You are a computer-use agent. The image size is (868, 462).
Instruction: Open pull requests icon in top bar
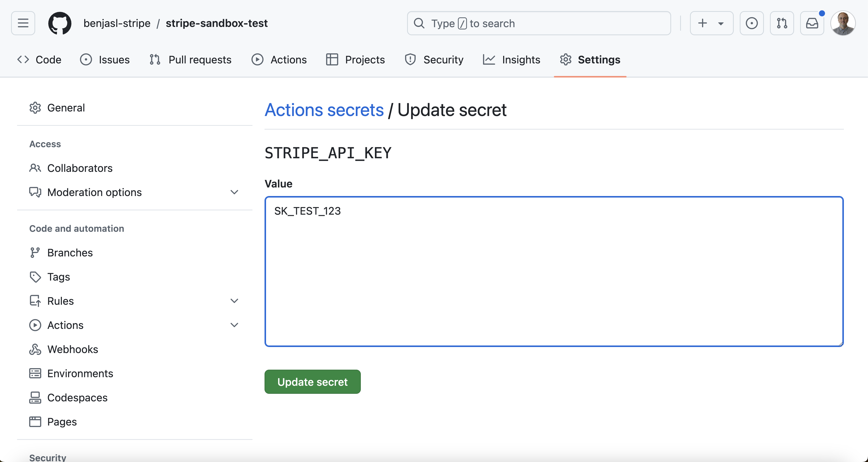pyautogui.click(x=782, y=23)
